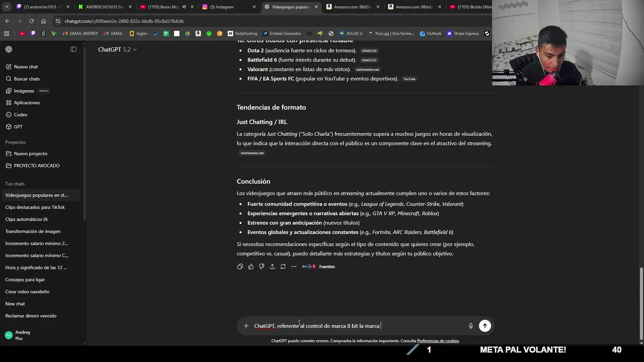Expand ChatGPT 5.2 model dropdown
The height and width of the screenshot is (362, 644).
tap(117, 49)
